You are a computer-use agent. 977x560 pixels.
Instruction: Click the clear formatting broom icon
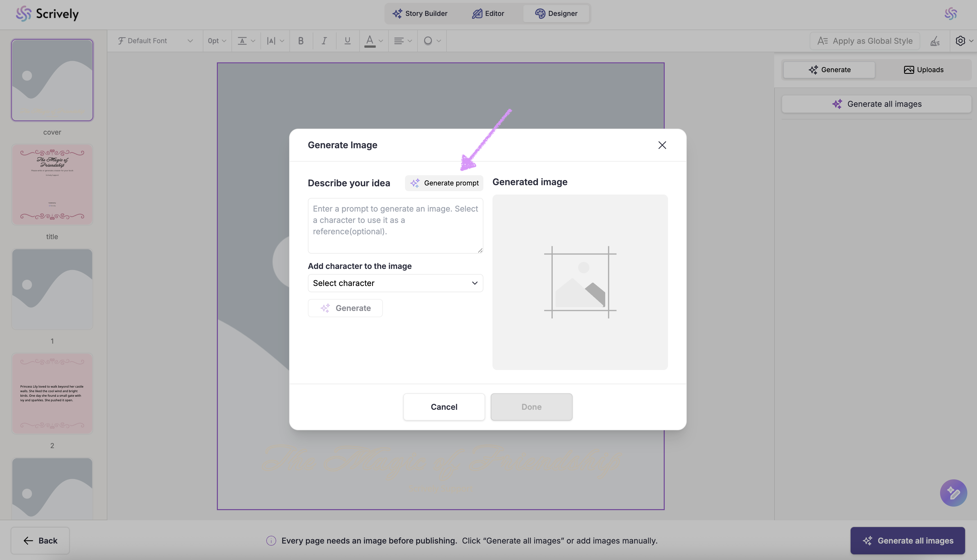coord(935,41)
